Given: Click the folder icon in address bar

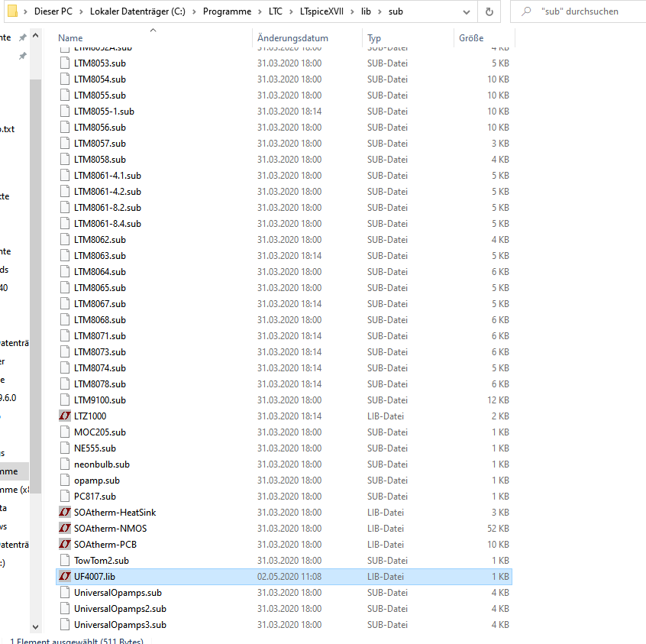Looking at the screenshot, I should tap(13, 11).
